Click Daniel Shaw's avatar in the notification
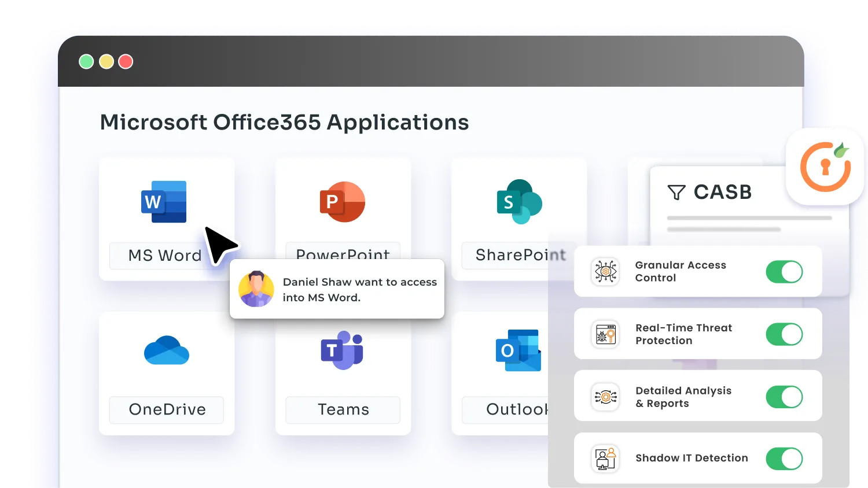Screen dimensions: 868x488 (256, 289)
